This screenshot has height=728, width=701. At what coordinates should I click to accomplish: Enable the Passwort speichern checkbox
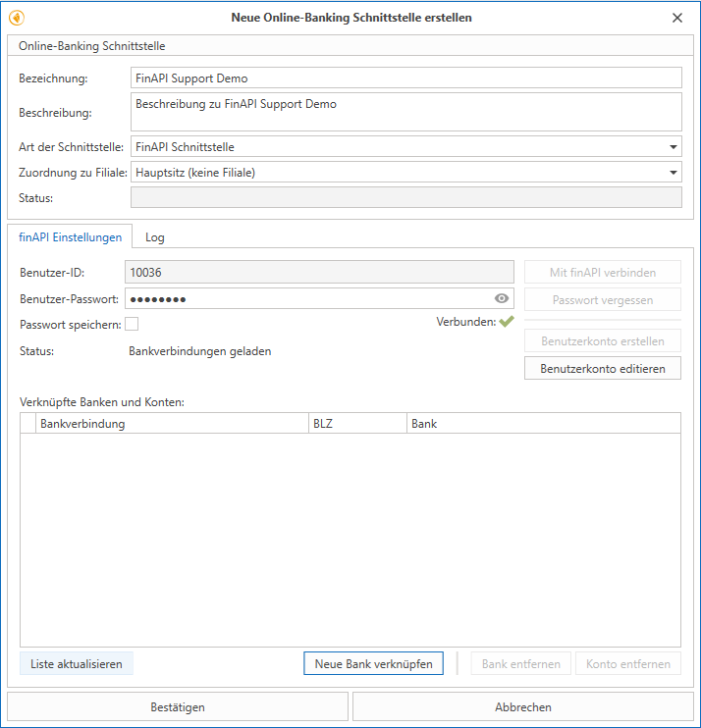(x=132, y=324)
